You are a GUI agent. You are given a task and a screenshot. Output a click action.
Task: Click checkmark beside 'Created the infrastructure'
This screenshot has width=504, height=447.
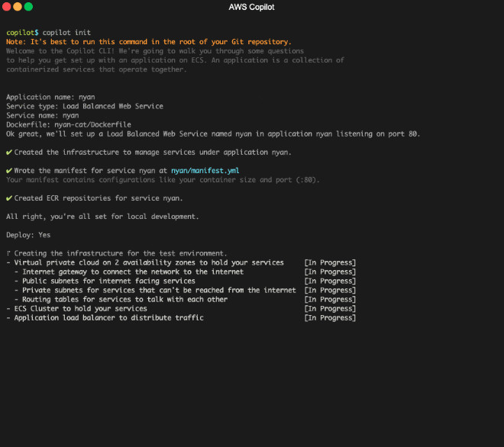(9, 153)
